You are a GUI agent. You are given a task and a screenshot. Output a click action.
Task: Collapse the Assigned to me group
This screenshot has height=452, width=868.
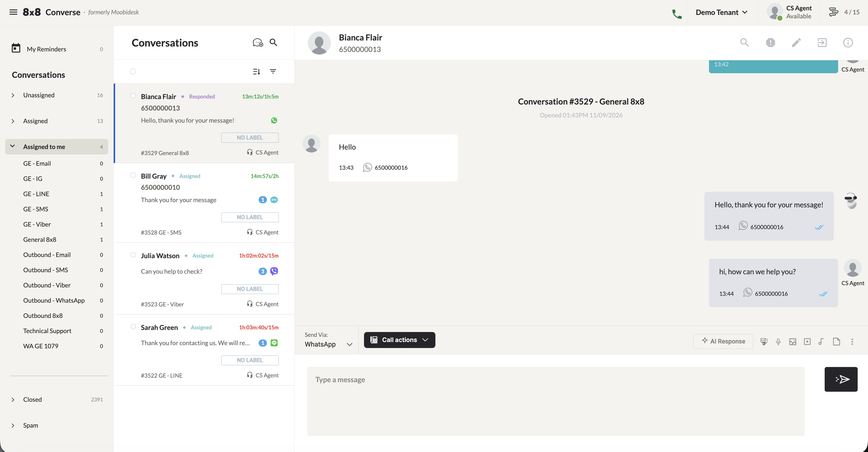point(12,146)
